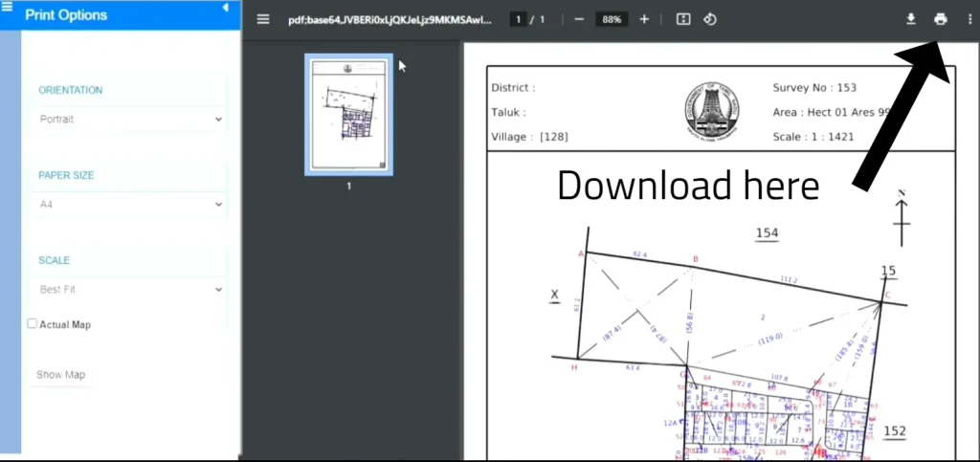Click the 88% zoom level field
Screen dimensions: 980x462
click(x=612, y=19)
